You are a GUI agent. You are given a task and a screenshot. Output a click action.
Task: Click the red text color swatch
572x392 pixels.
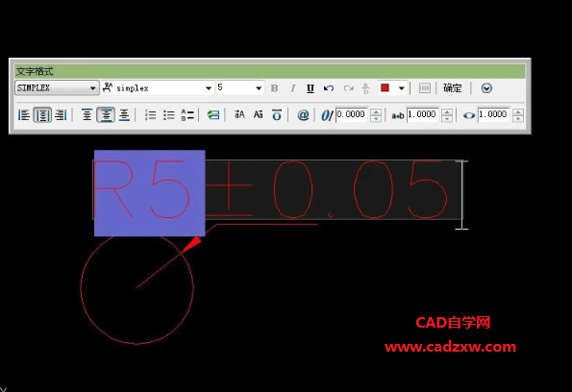(x=385, y=87)
